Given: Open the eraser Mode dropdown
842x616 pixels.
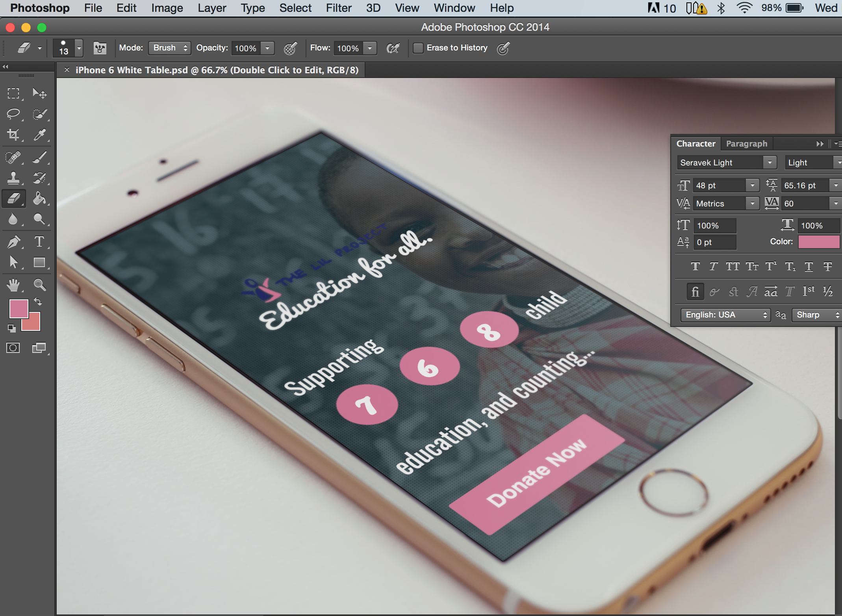Looking at the screenshot, I should click(170, 48).
